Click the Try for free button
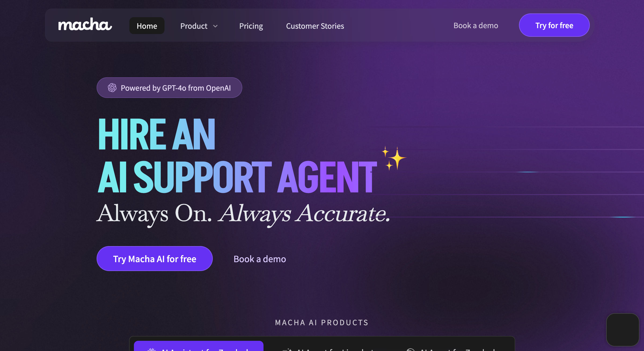 tap(554, 25)
